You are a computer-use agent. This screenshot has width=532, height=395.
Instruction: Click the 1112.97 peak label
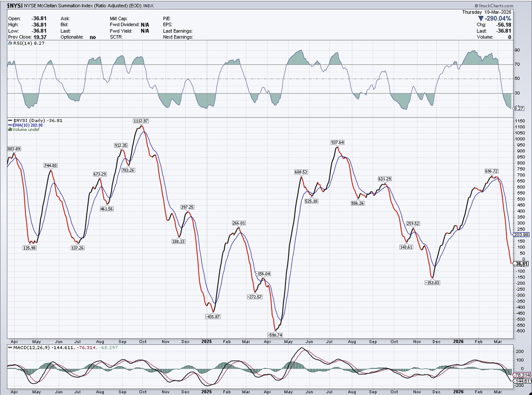point(140,121)
